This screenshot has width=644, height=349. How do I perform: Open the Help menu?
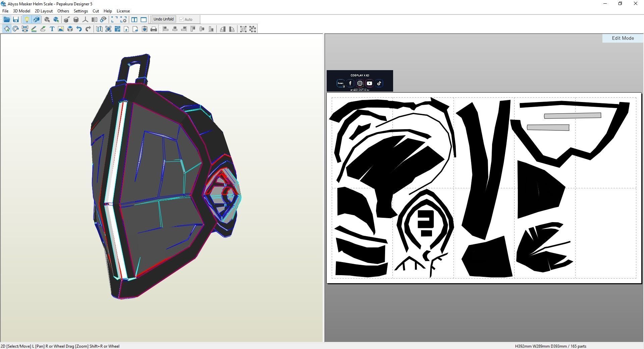(x=108, y=11)
